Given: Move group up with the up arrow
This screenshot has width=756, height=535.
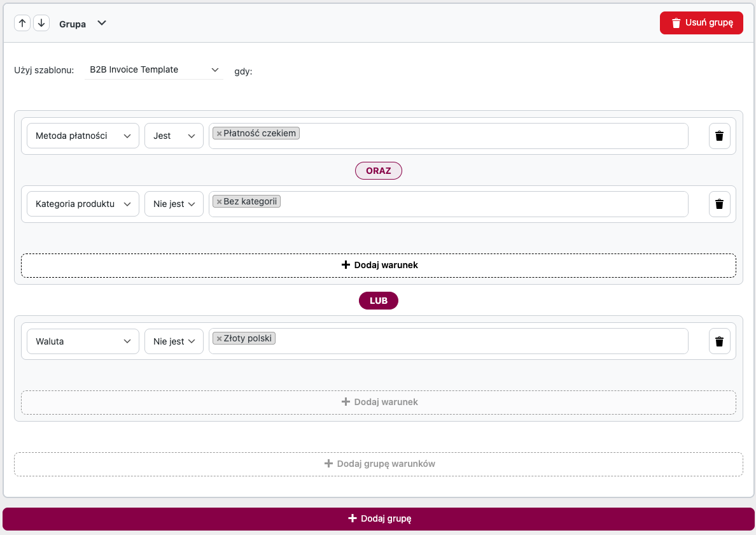Looking at the screenshot, I should point(22,23).
